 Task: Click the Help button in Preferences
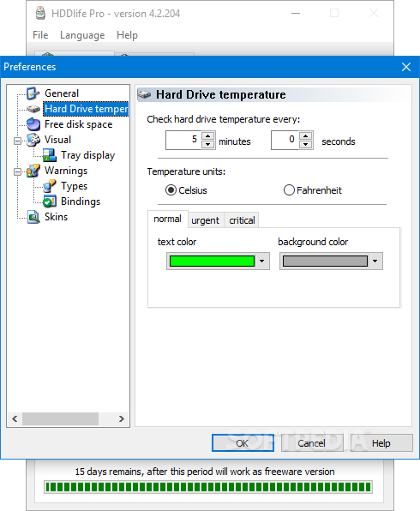pos(381,443)
